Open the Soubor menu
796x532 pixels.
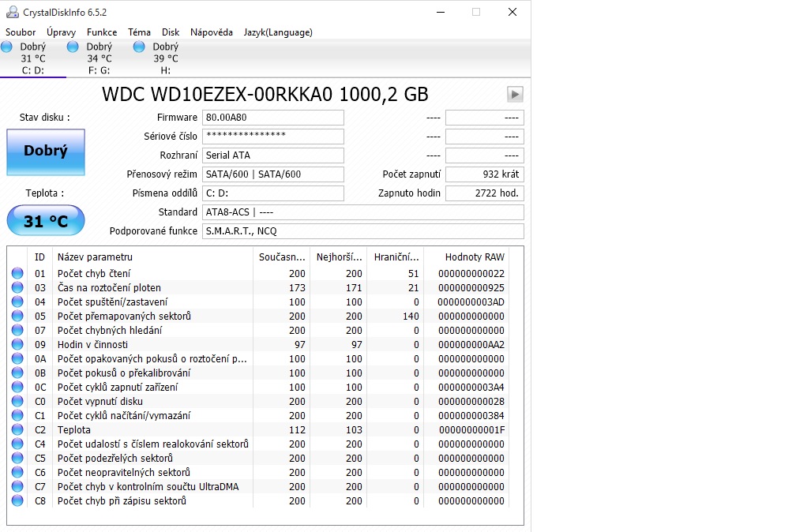[21, 32]
